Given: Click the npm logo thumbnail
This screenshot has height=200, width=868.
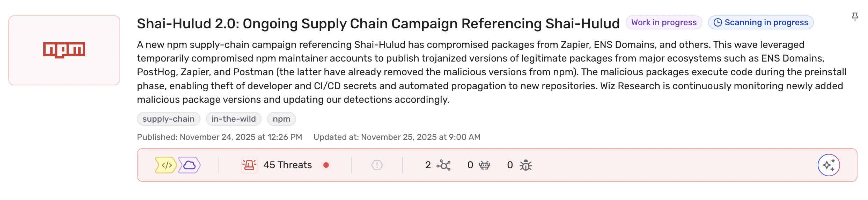Looking at the screenshot, I should 64,50.
